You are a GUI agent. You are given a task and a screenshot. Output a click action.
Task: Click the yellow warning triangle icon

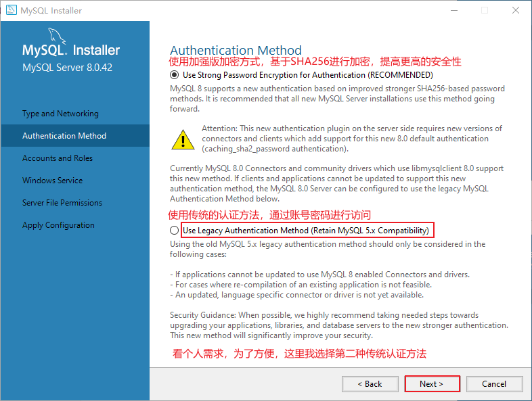click(x=183, y=139)
